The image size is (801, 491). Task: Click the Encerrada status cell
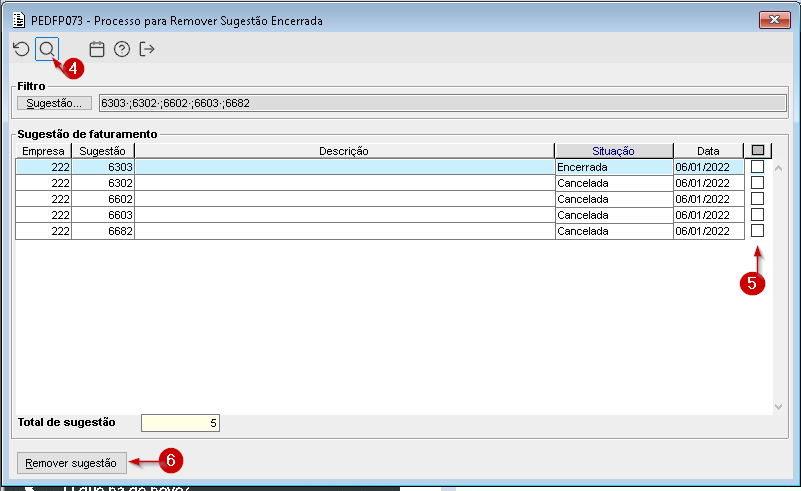click(614, 167)
